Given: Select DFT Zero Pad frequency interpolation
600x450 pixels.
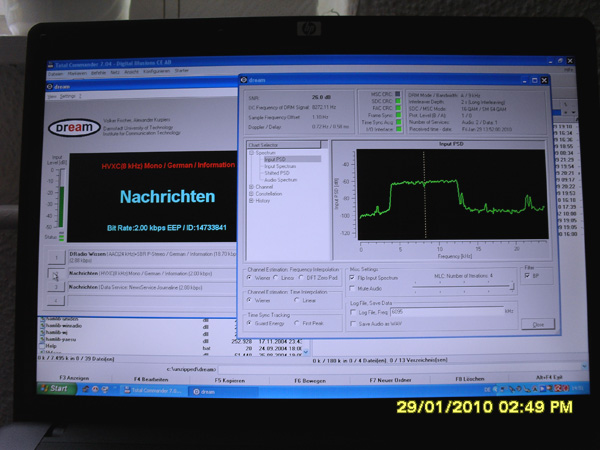Looking at the screenshot, I should pos(301,277).
